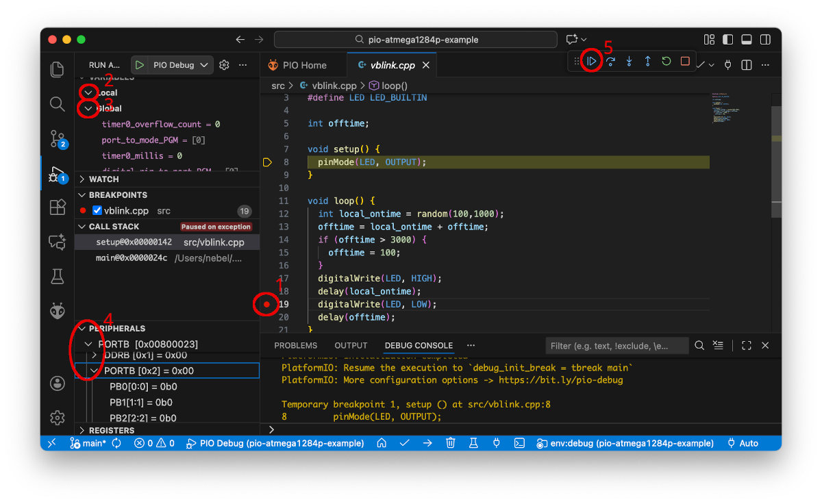Close the vblink.cpp tab
Screen dimensions: 822x504
pos(425,65)
